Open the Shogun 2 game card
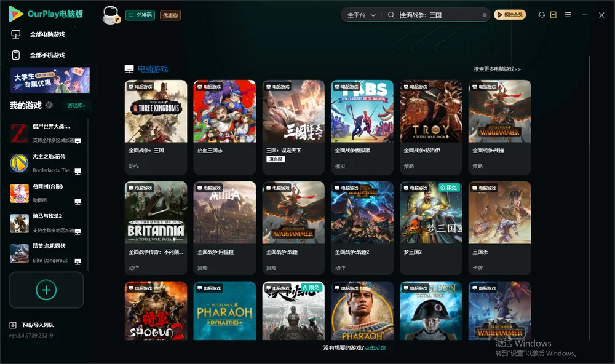The height and width of the screenshot is (364, 615). click(156, 311)
